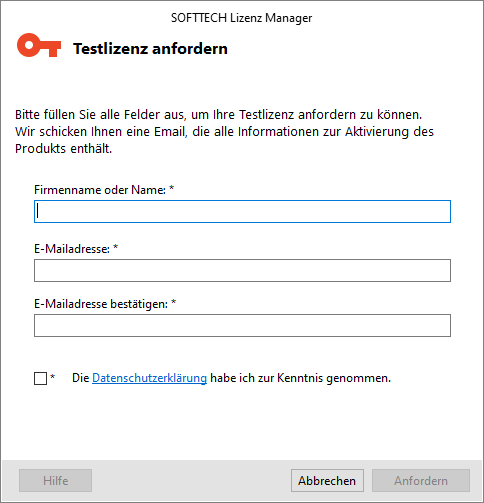This screenshot has height=503, width=484.
Task: Click the Firmenname oder Name label
Action: (100, 190)
